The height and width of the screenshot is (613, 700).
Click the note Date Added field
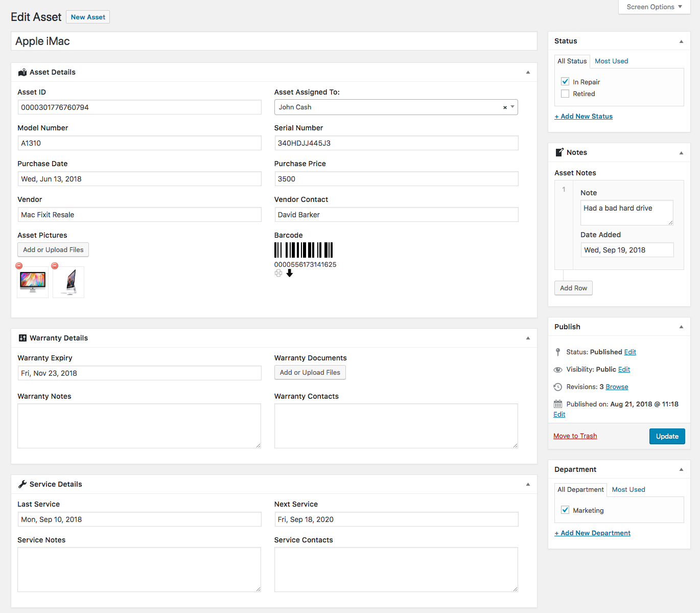(x=627, y=250)
